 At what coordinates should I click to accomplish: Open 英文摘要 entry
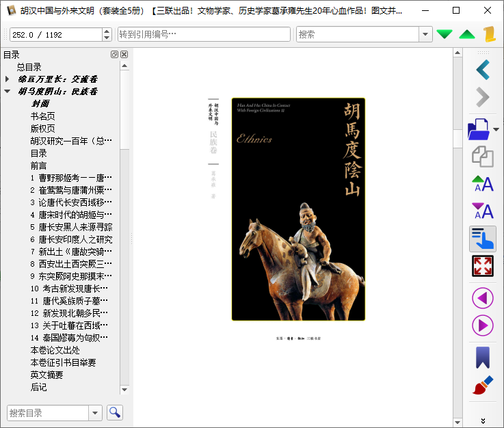[47, 375]
